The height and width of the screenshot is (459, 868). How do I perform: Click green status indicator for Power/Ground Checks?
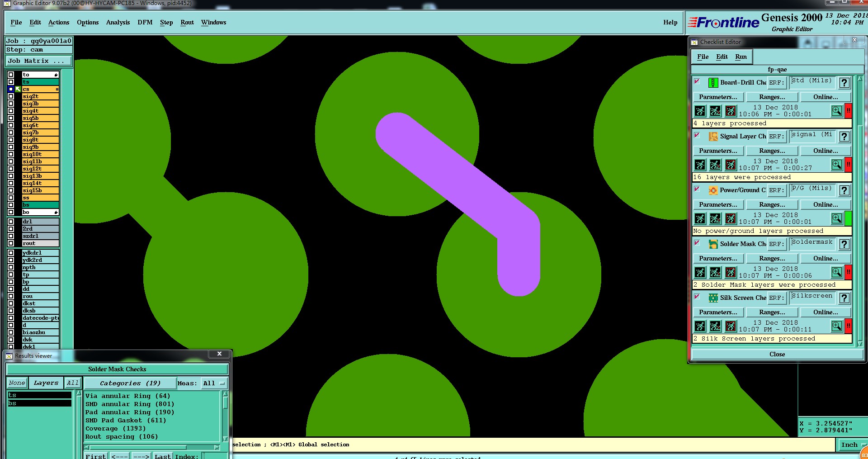(849, 218)
